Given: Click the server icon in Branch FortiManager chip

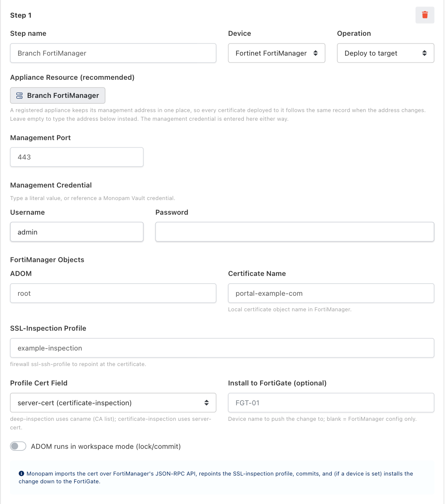Looking at the screenshot, I should pos(19,95).
